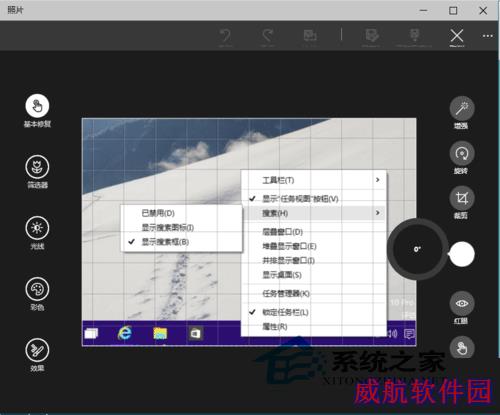Click the Internet Explorer icon in the edited picture
Image resolution: width=500 pixels, height=415 pixels.
click(x=125, y=333)
